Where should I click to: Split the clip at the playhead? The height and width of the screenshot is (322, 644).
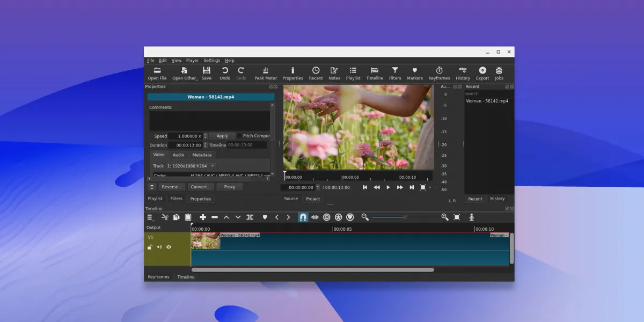(250, 217)
